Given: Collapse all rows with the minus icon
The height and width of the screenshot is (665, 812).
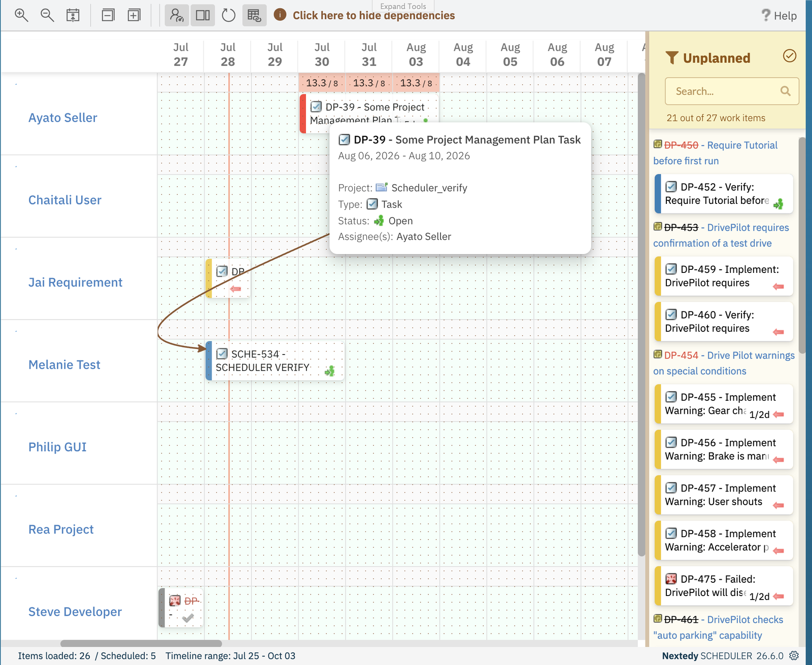Looking at the screenshot, I should click(x=108, y=15).
